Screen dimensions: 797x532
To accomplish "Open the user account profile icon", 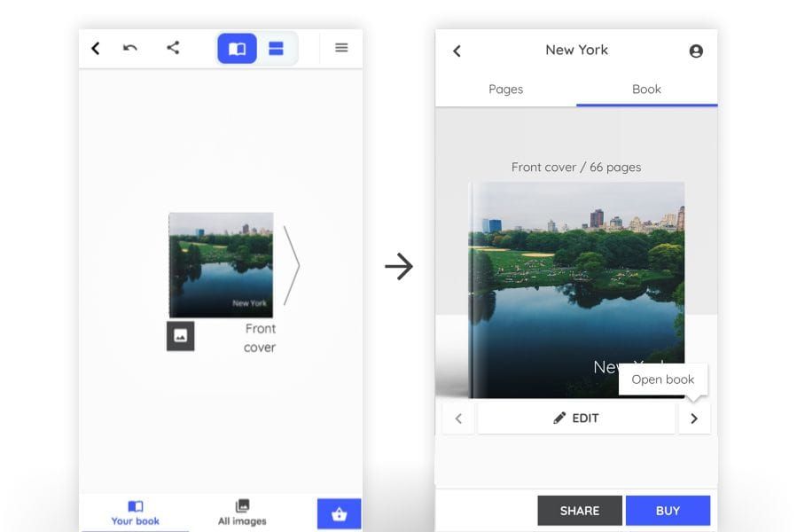I will (x=696, y=51).
